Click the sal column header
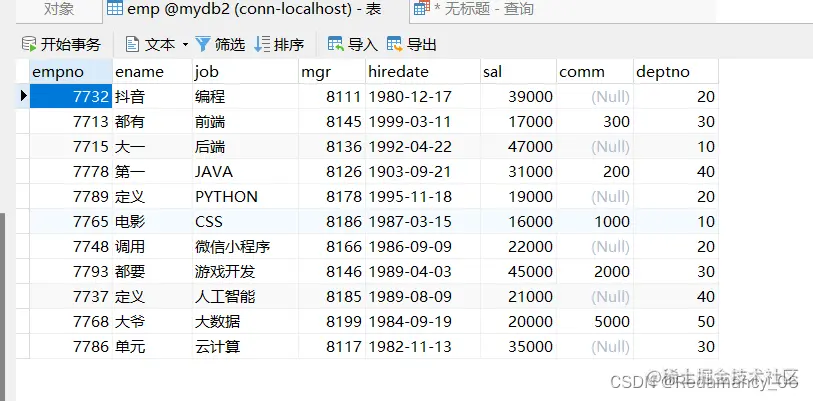 coord(519,72)
